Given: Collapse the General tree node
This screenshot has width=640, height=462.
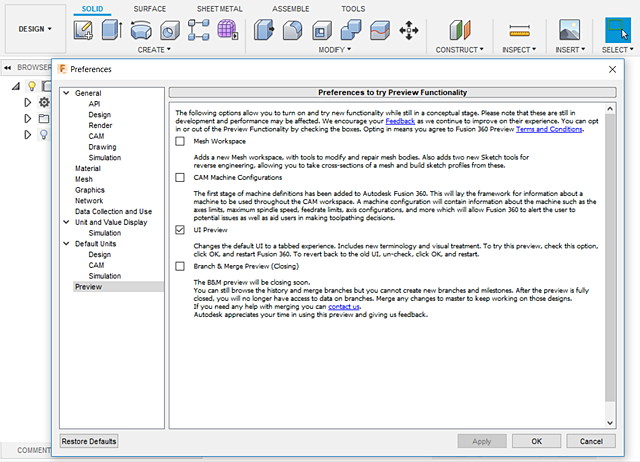Looking at the screenshot, I should click(67, 94).
